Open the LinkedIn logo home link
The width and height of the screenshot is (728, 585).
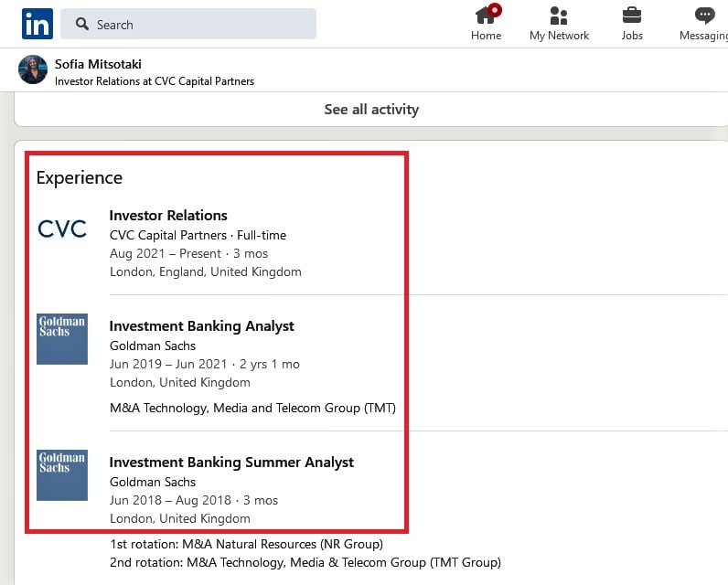click(x=37, y=24)
